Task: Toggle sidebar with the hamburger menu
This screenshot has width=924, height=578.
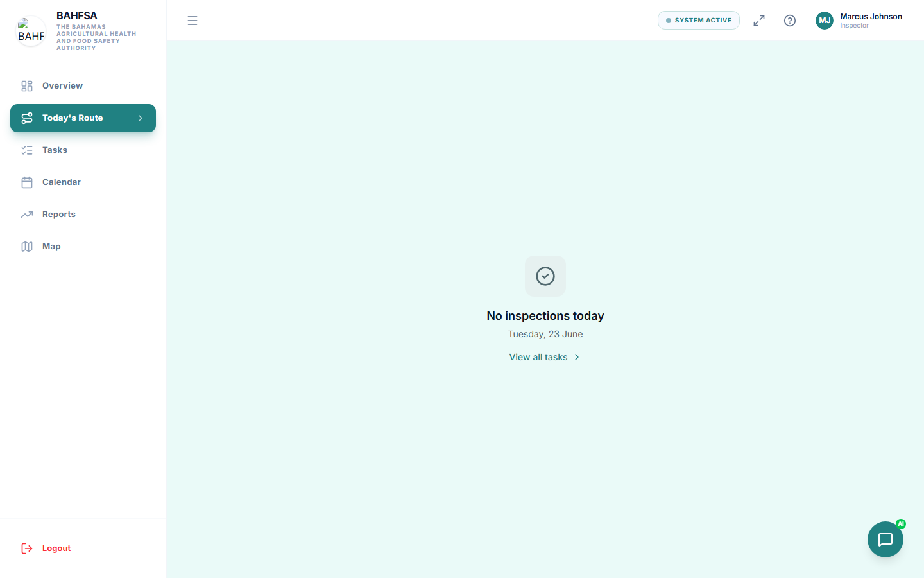Action: tap(193, 21)
